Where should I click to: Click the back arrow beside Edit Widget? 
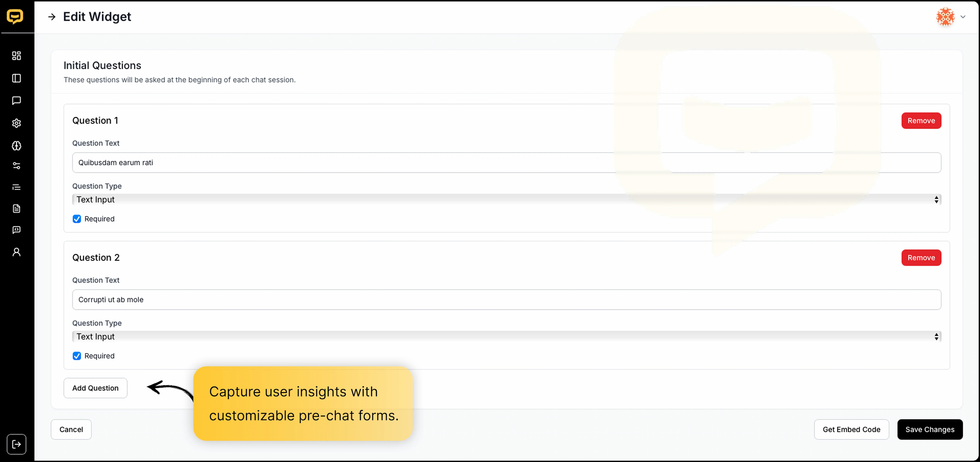52,17
